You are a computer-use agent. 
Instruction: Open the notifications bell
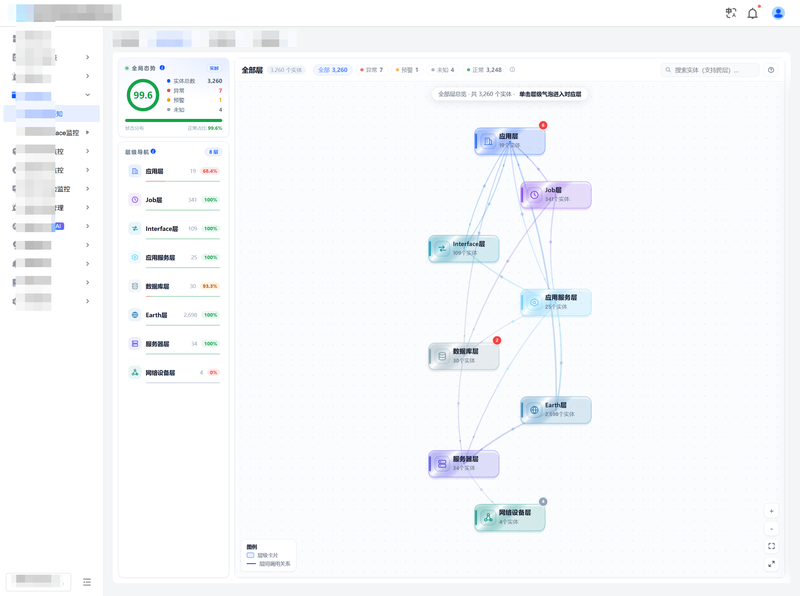pyautogui.click(x=753, y=13)
